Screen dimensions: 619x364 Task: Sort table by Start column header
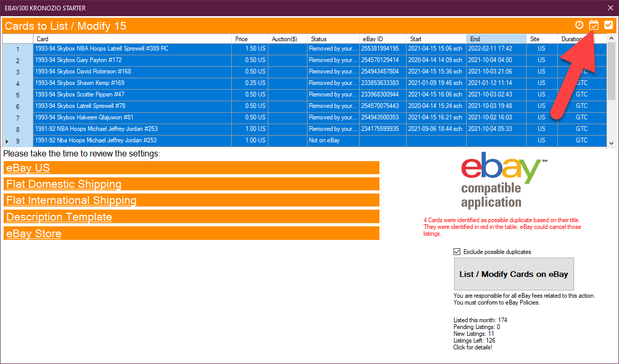436,39
